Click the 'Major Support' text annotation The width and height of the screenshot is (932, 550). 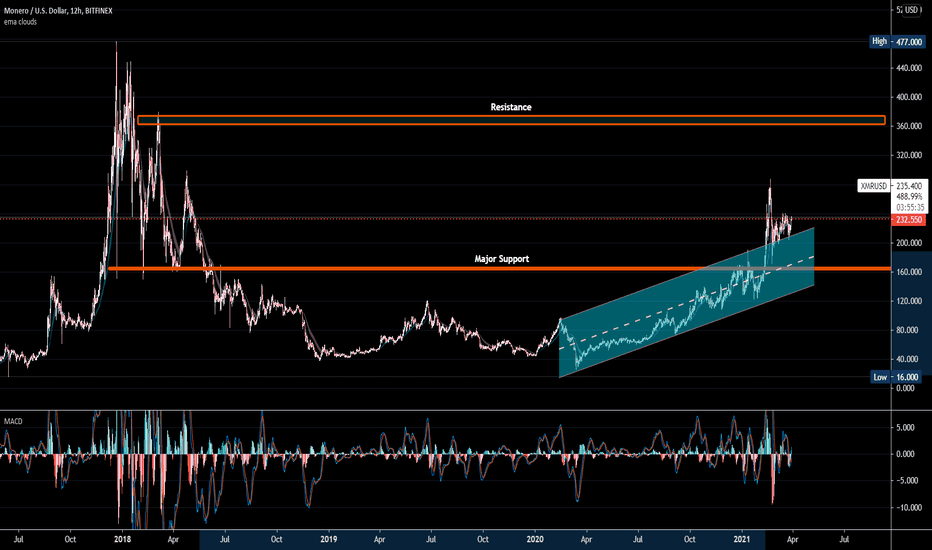(502, 259)
